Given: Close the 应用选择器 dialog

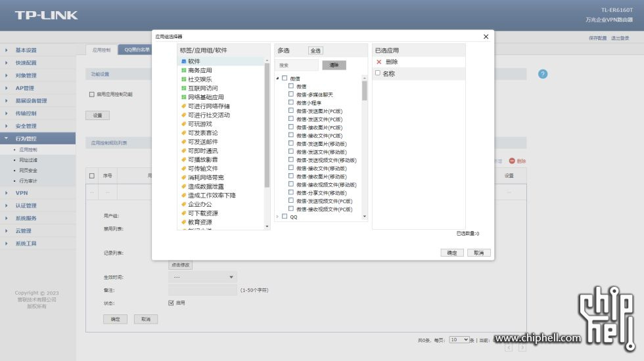Looking at the screenshot, I should click(x=486, y=37).
